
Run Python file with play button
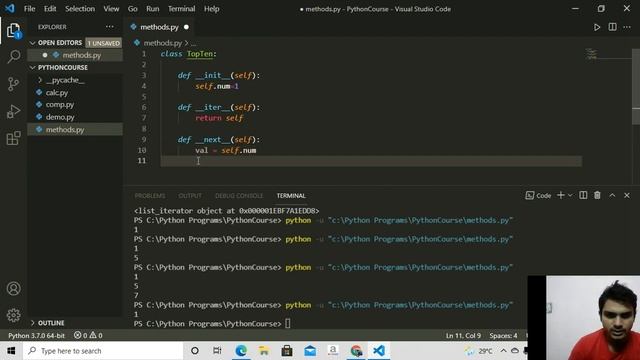tap(597, 27)
